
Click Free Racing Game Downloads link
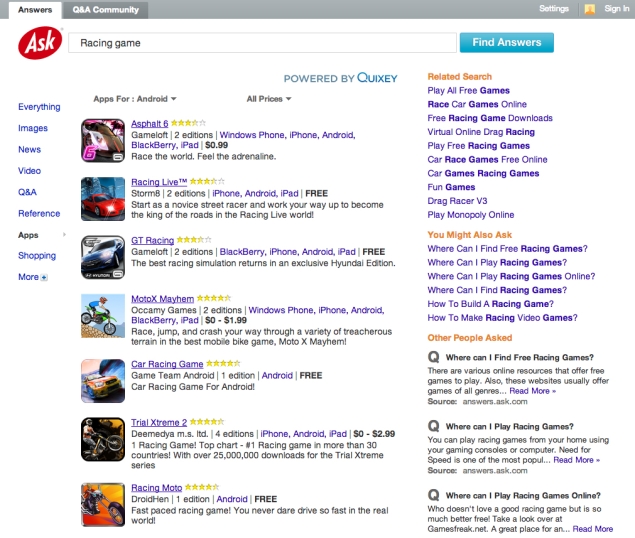[490, 118]
